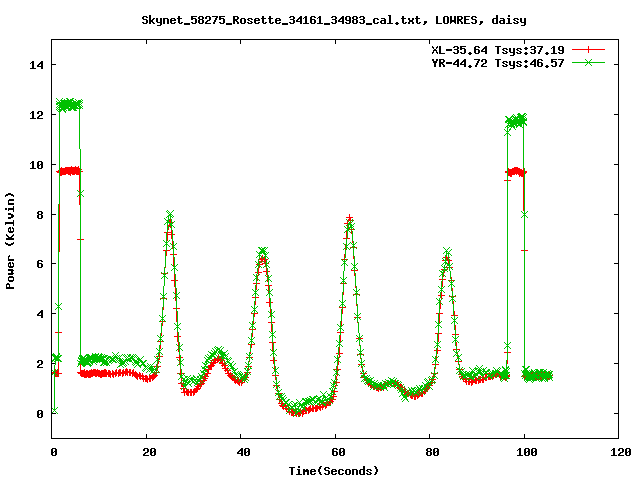
Task: Click the x-axis tick label 80
Action: [x=432, y=452]
